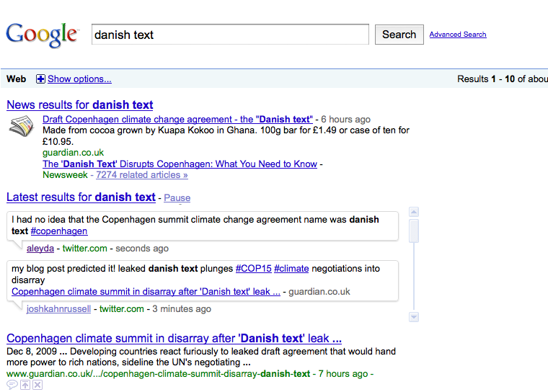
Task: Click the Search button
Action: click(399, 35)
